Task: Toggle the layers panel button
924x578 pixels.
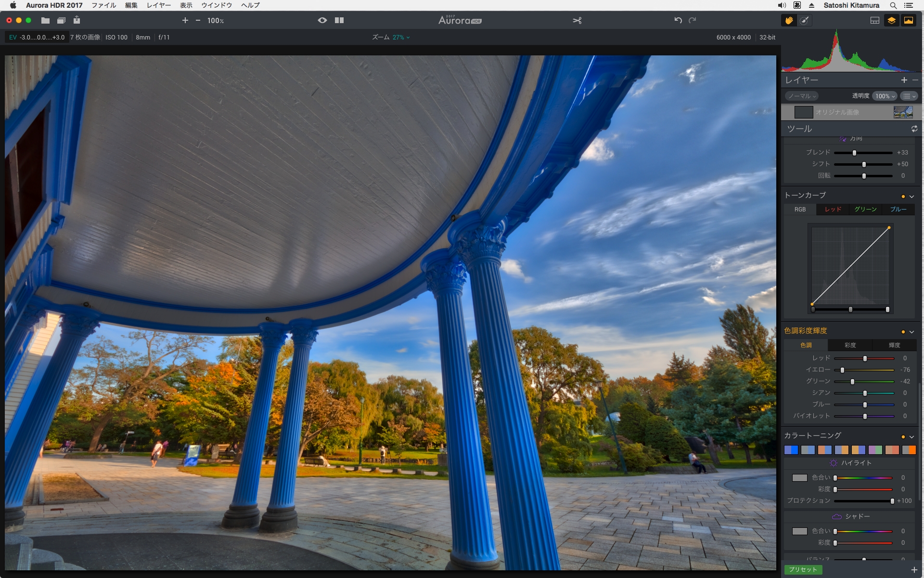Action: point(892,20)
